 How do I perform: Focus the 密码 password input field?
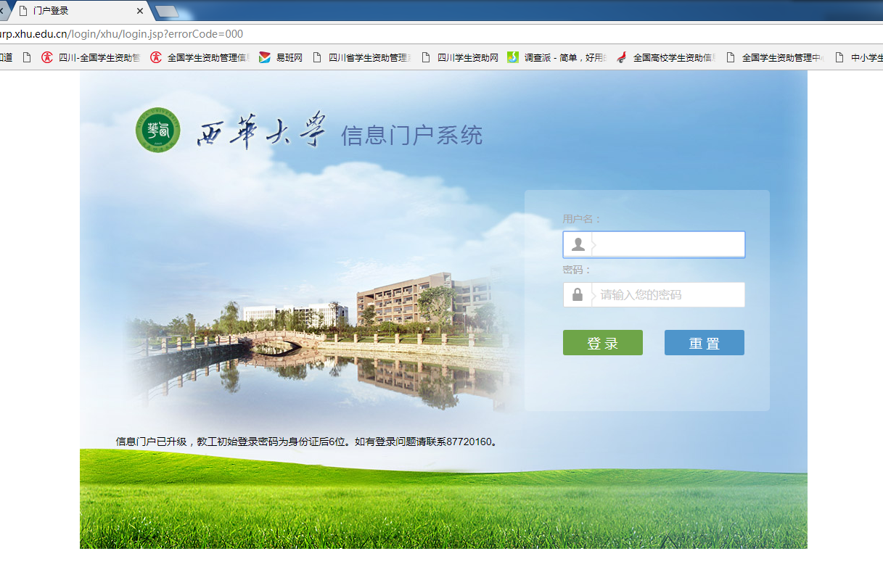tap(668, 295)
